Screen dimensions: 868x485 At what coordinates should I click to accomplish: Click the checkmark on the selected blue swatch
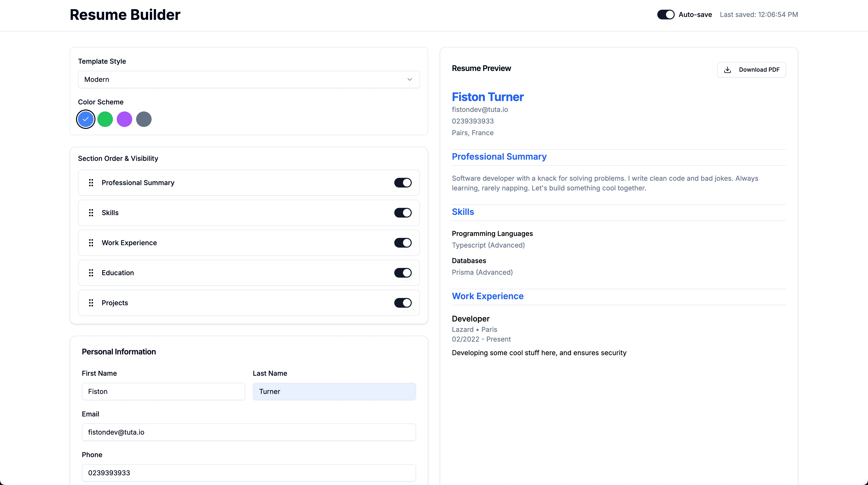coord(85,119)
